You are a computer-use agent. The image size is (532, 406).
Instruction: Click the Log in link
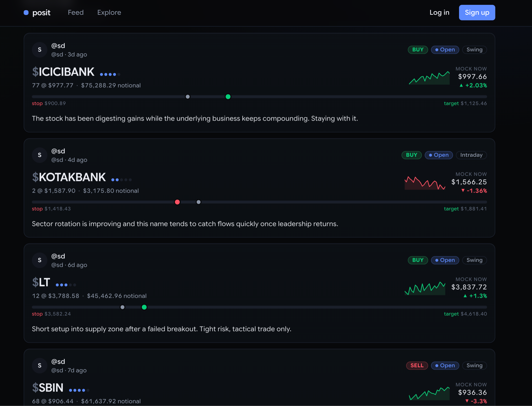(x=439, y=13)
